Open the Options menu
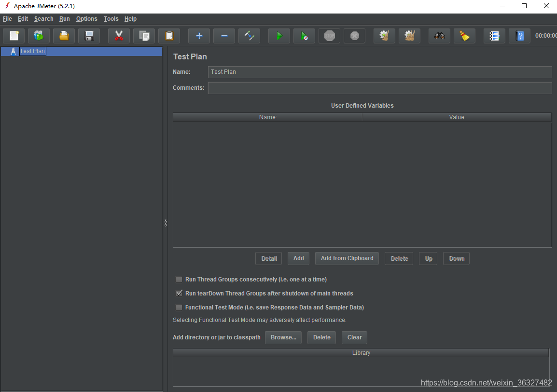Image resolution: width=557 pixels, height=392 pixels. point(86,19)
